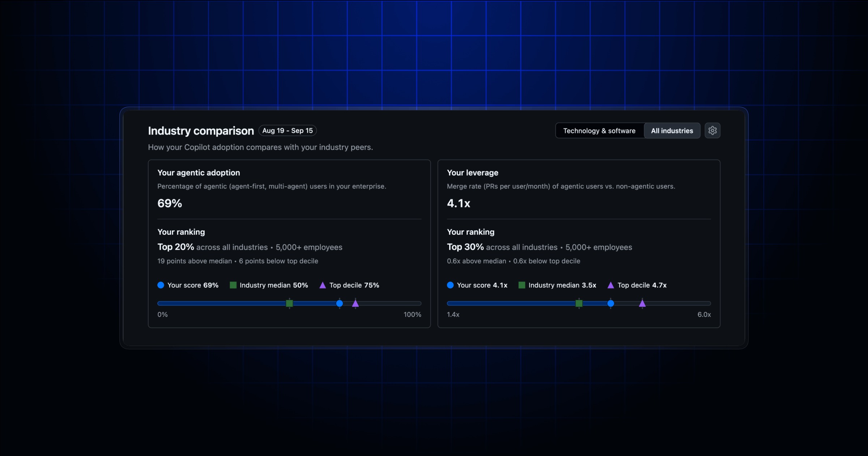Click green Industry median 3.5x legend square
Screen dimensions: 868x456
point(522,285)
